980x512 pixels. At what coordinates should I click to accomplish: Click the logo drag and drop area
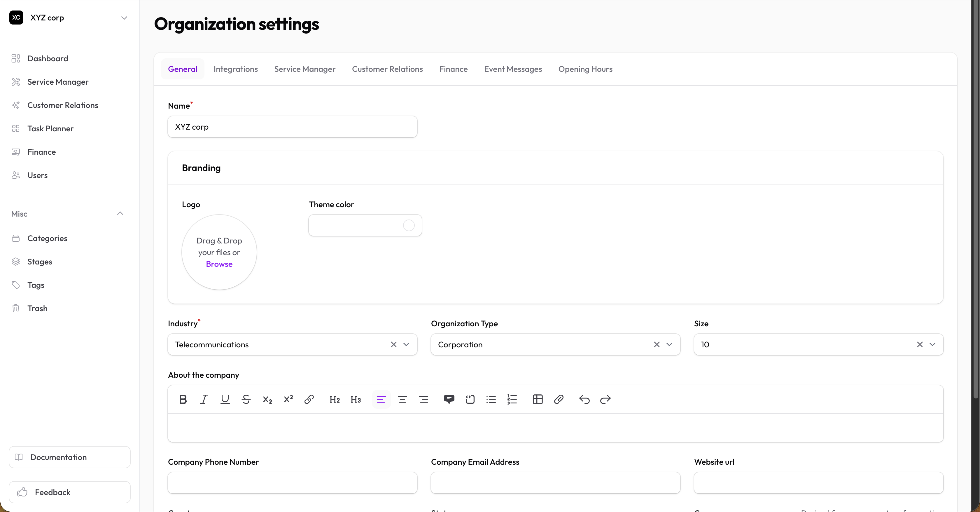[x=219, y=252]
